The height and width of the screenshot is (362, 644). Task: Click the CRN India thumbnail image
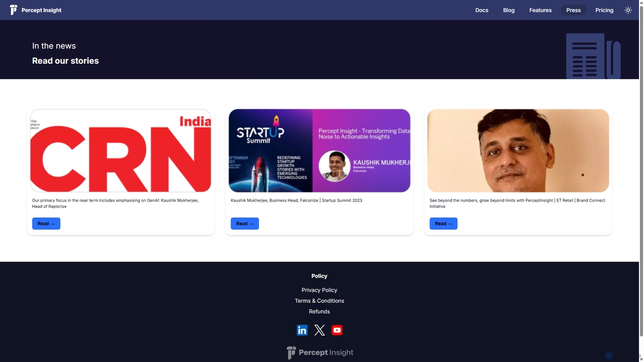(x=121, y=151)
